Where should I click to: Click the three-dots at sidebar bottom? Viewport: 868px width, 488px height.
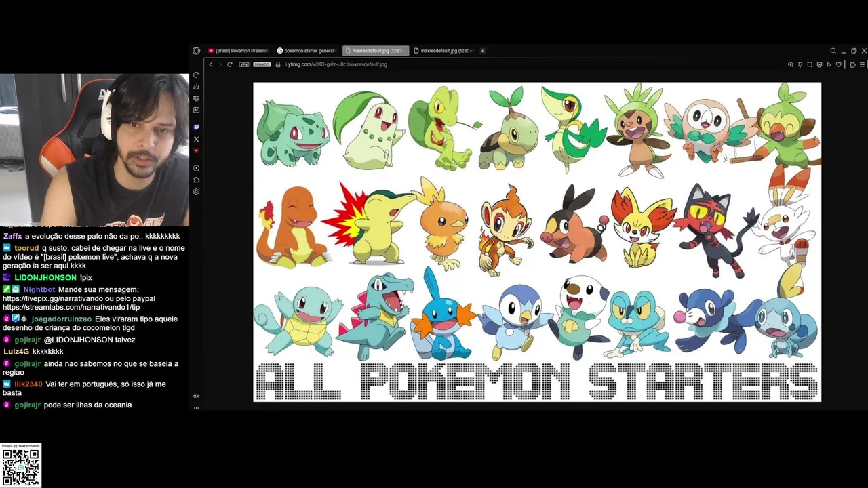pos(196,407)
